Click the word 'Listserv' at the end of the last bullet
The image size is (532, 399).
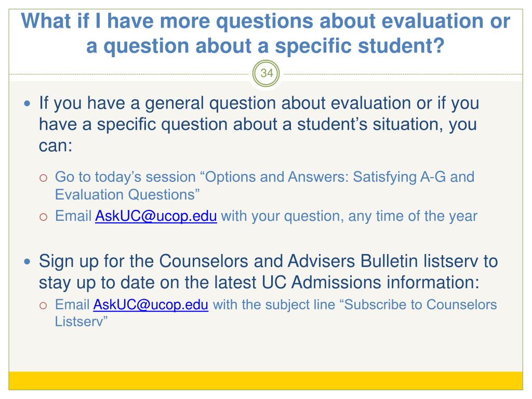click(79, 321)
